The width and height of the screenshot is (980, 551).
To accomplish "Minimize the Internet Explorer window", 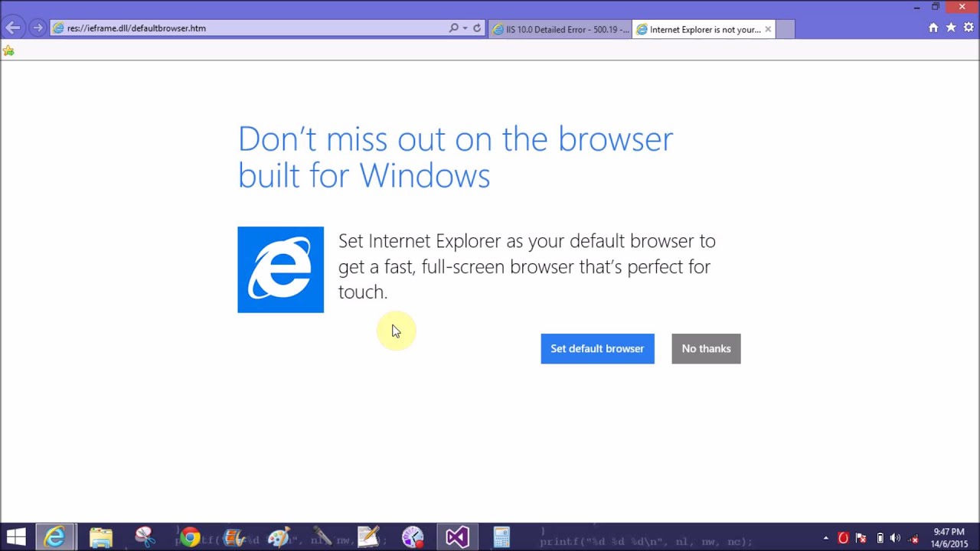I will [x=917, y=7].
